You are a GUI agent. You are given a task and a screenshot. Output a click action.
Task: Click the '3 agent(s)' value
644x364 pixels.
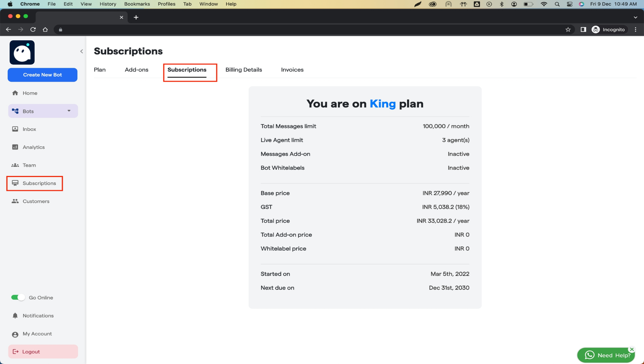(x=456, y=140)
